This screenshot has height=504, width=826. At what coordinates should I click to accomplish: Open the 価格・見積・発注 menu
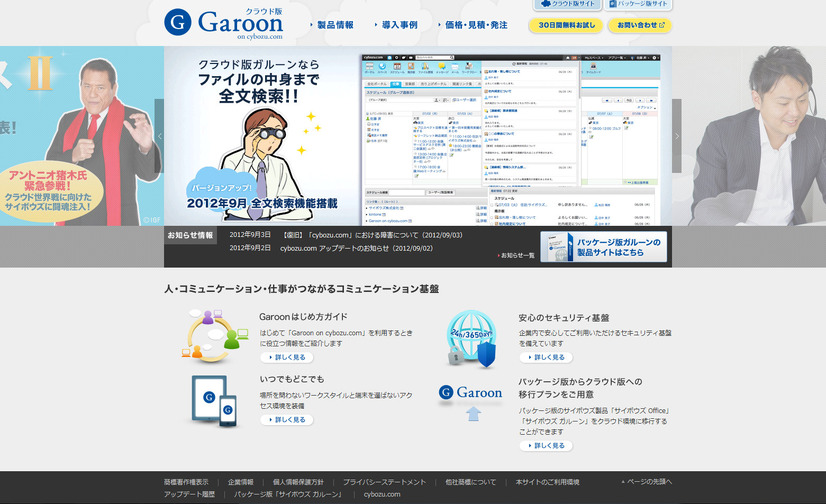click(x=473, y=25)
